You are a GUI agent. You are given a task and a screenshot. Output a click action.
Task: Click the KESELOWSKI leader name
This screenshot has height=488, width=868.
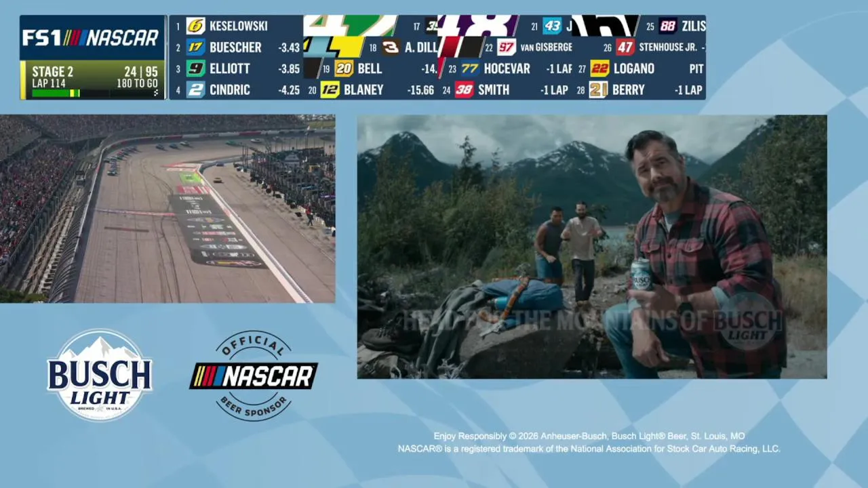pyautogui.click(x=239, y=26)
